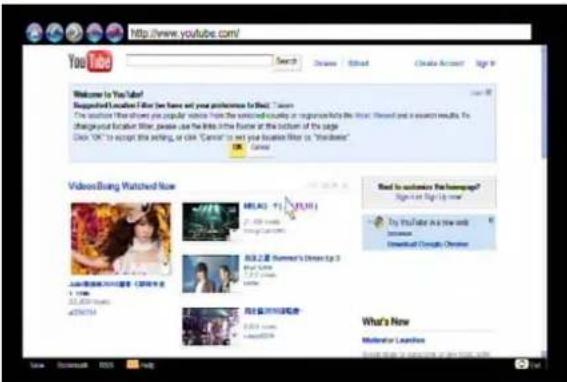Viewport: 567px width, 382px height.
Task: Click the Exit label at bottom right
Action: tap(536, 365)
